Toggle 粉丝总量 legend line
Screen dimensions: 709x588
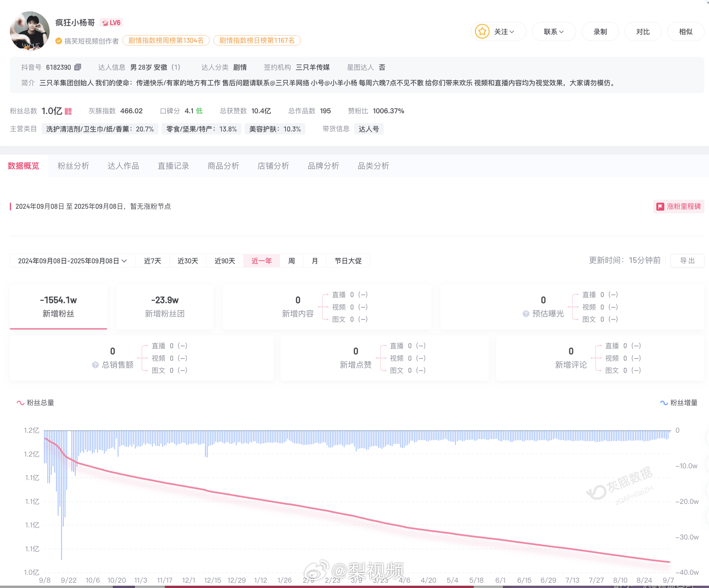click(35, 403)
